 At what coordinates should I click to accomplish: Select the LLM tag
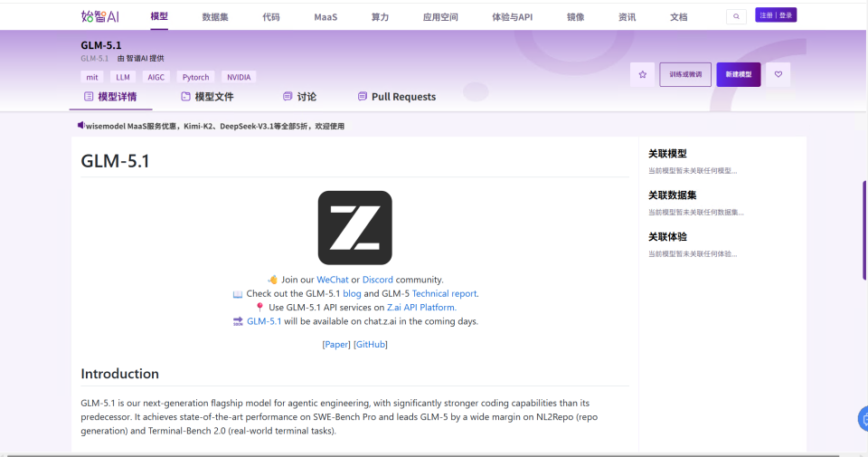click(x=123, y=77)
